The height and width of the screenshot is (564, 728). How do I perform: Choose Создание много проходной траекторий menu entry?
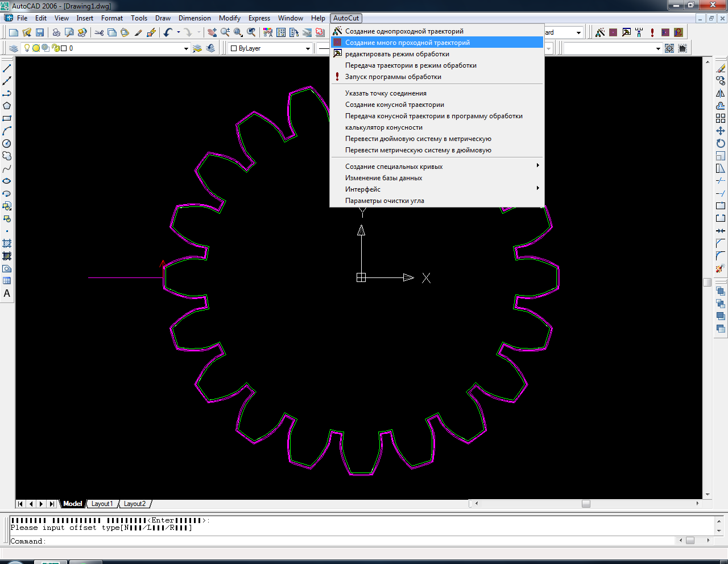407,43
